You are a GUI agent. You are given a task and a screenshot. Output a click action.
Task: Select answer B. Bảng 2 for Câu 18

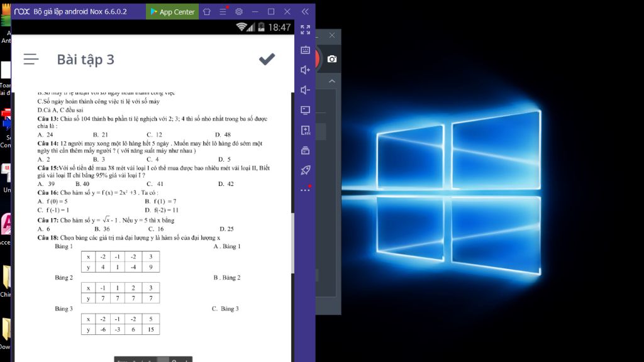227,277
